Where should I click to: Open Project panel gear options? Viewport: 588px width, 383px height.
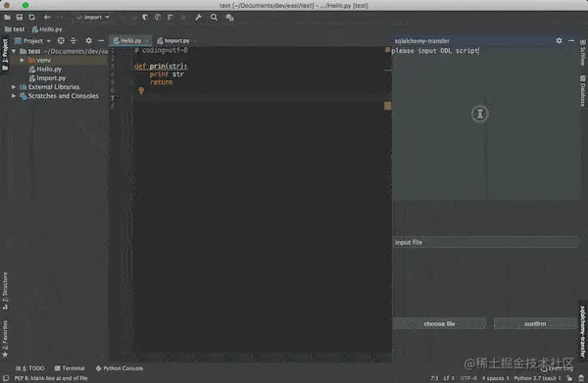(x=89, y=40)
